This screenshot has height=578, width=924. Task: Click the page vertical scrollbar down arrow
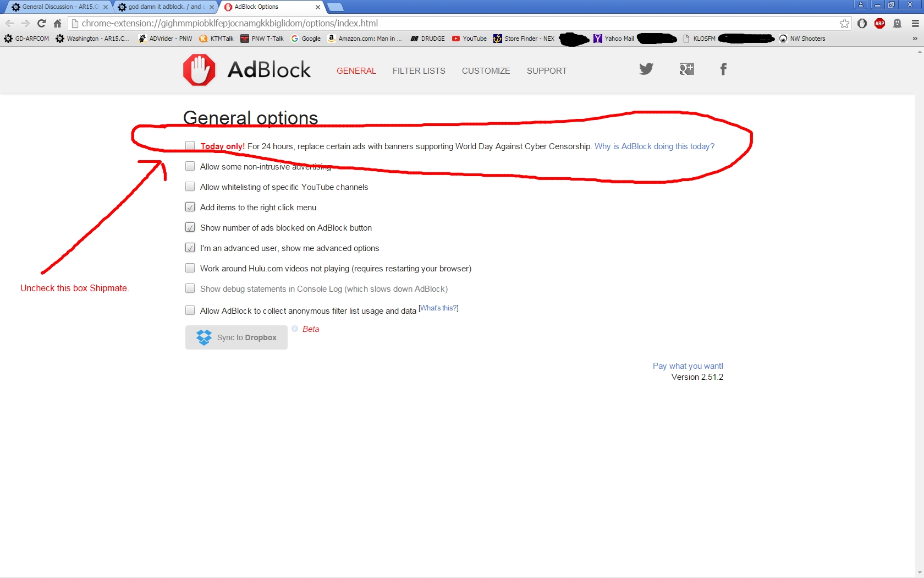[920, 573]
